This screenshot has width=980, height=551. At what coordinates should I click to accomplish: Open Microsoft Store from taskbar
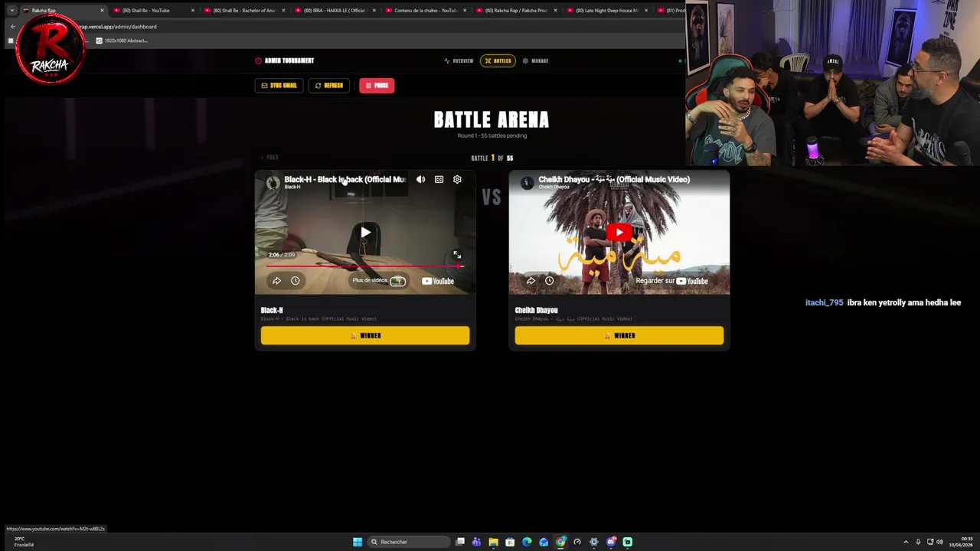pyautogui.click(x=510, y=542)
